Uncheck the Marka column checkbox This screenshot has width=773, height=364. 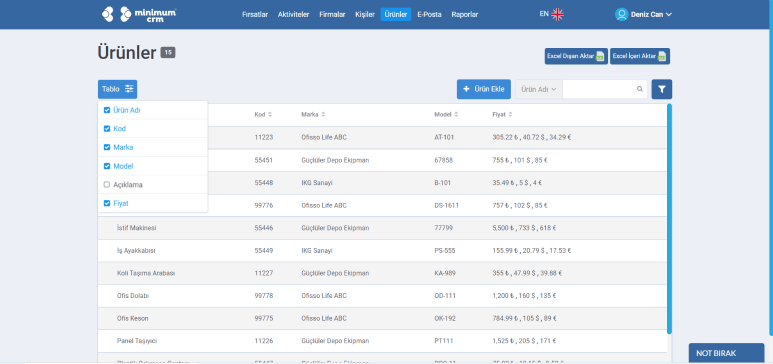point(107,147)
